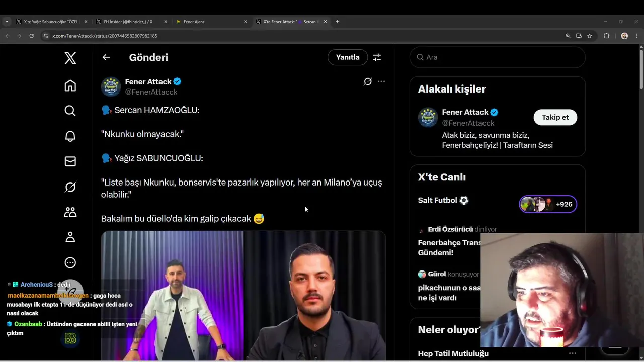The width and height of the screenshot is (644, 362).
Task: Open Chrome's three-dot menu
Action: pos(637,36)
